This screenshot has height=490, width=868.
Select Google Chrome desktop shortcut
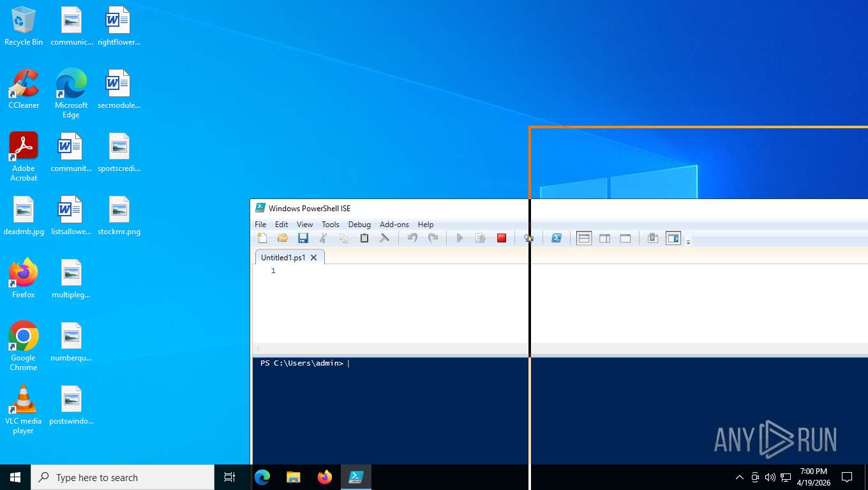point(24,346)
